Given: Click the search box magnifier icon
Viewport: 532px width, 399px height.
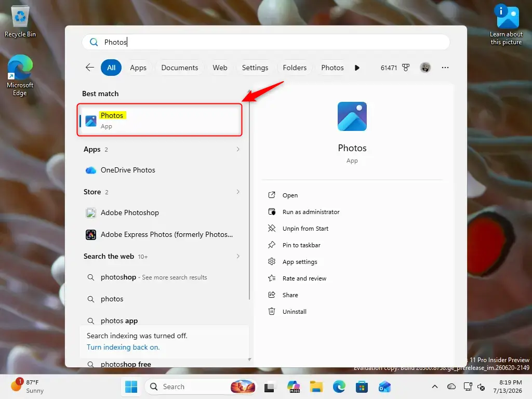Looking at the screenshot, I should 94,42.
